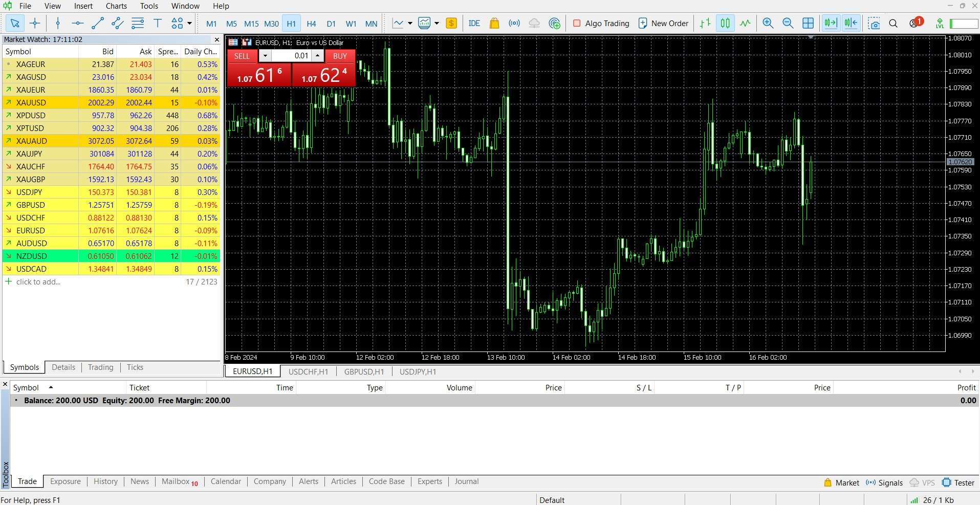The width and height of the screenshot is (980, 505).
Task: Click the Market button in Toolbox
Action: [x=841, y=482]
